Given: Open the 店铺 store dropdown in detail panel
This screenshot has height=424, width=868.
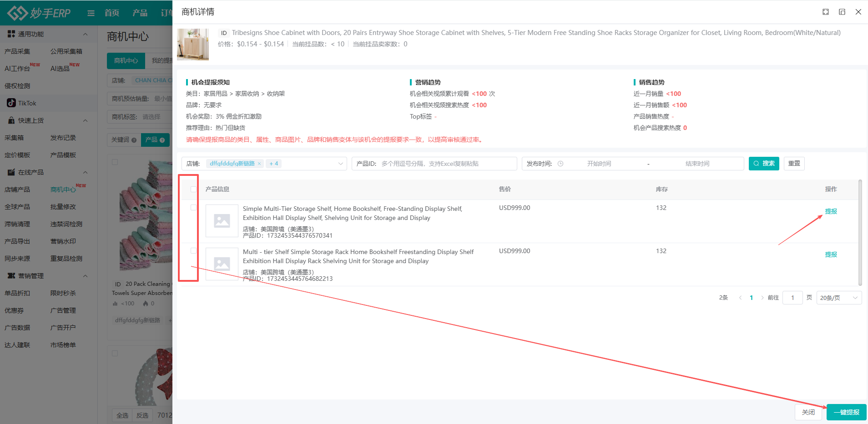Looking at the screenshot, I should [264, 164].
